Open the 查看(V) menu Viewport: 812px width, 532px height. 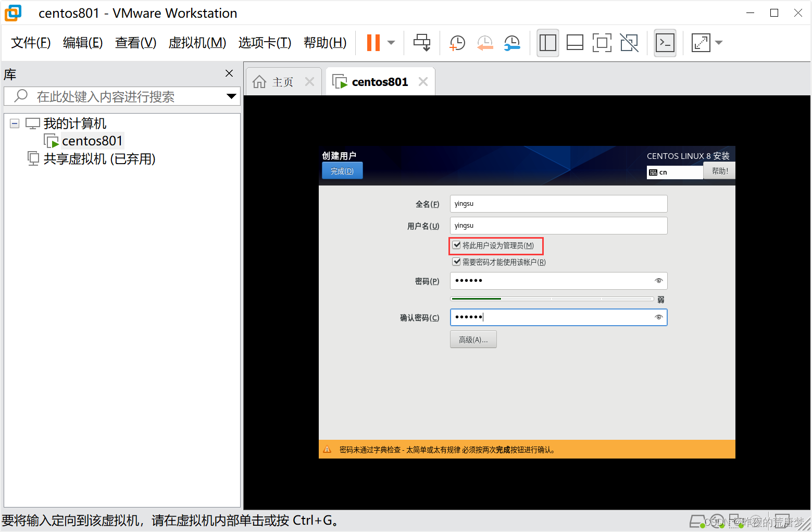135,43
